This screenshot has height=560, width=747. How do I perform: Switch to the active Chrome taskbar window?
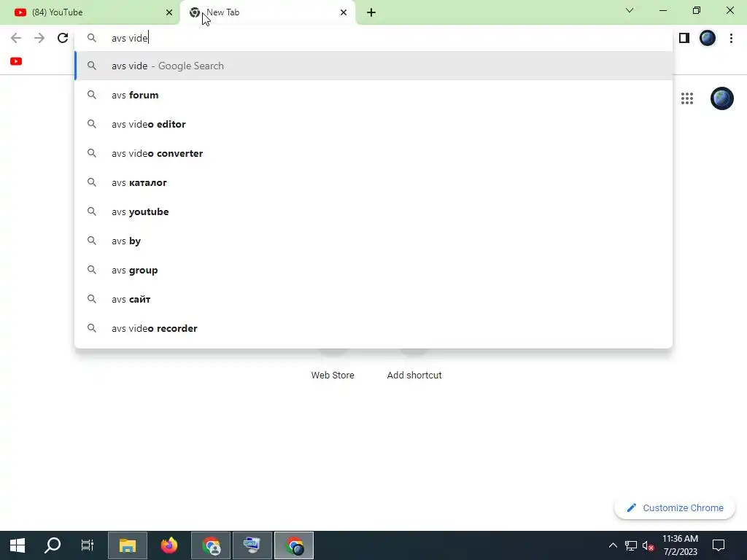tap(294, 545)
